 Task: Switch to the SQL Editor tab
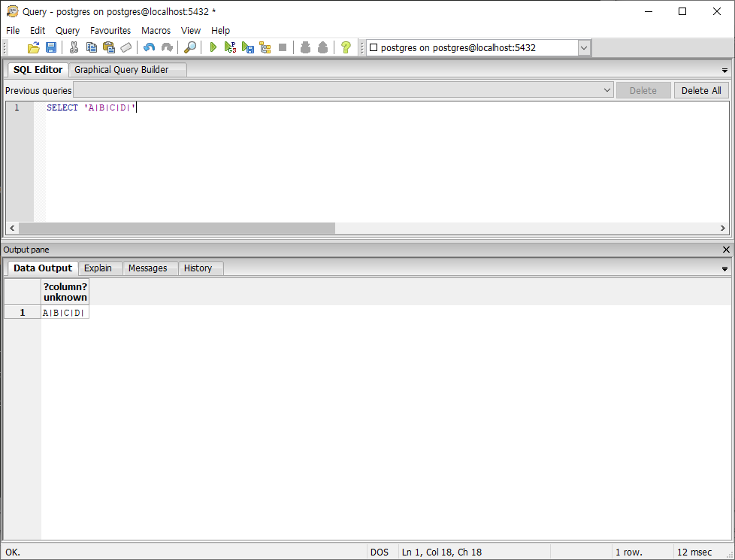pos(38,69)
